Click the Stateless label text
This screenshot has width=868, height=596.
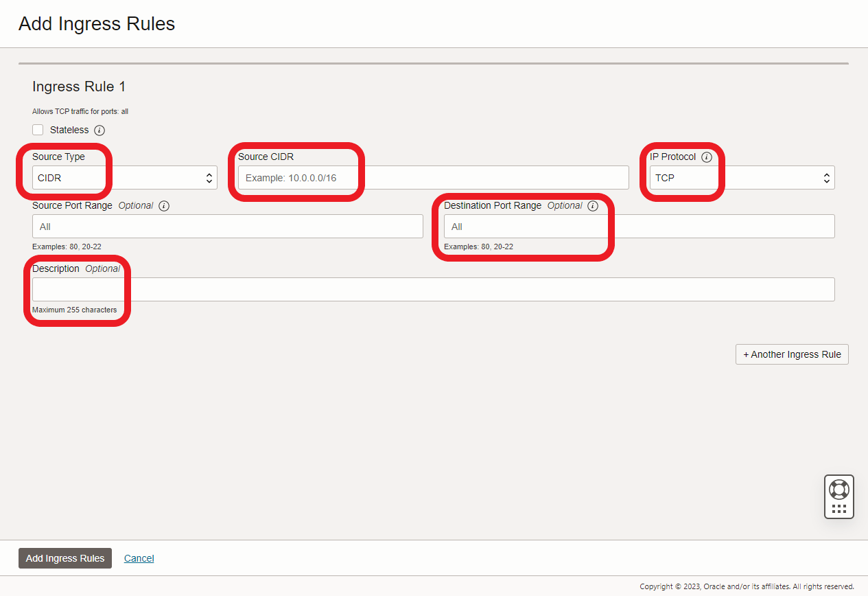coord(69,130)
